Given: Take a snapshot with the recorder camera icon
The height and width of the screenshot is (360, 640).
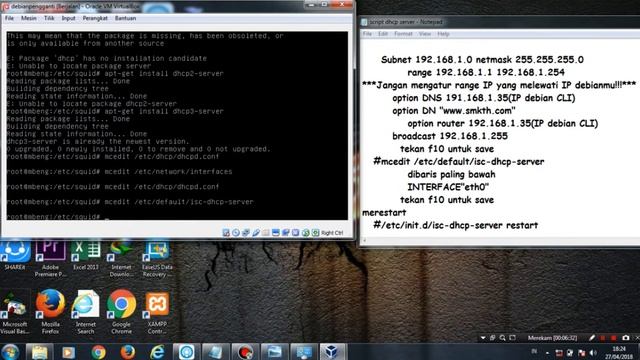Looking at the screenshot, I should click(x=626, y=338).
